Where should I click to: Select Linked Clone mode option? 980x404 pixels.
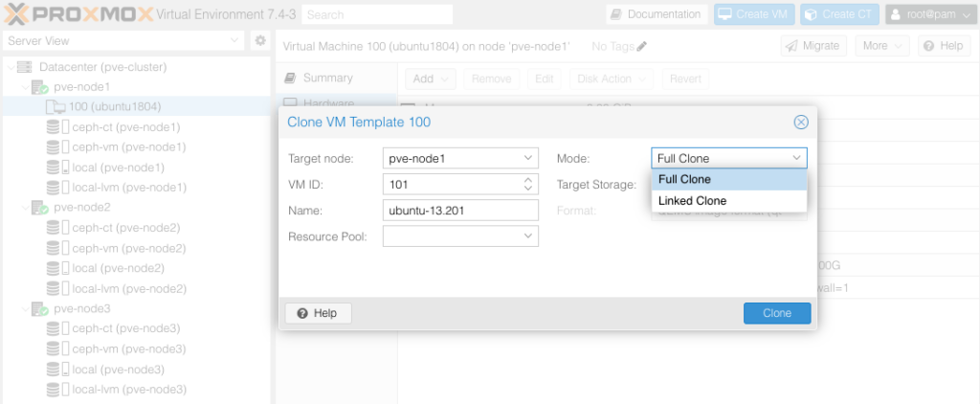pos(728,201)
